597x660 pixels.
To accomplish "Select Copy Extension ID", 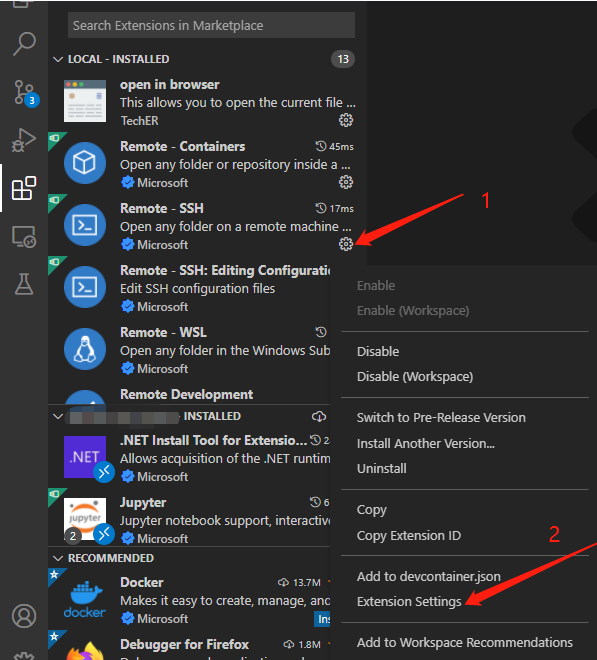I will [x=409, y=535].
